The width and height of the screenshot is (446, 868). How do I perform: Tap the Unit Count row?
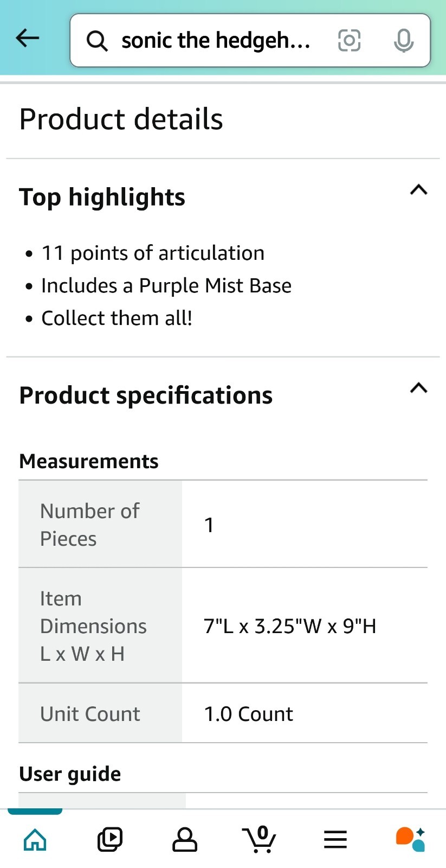(223, 713)
